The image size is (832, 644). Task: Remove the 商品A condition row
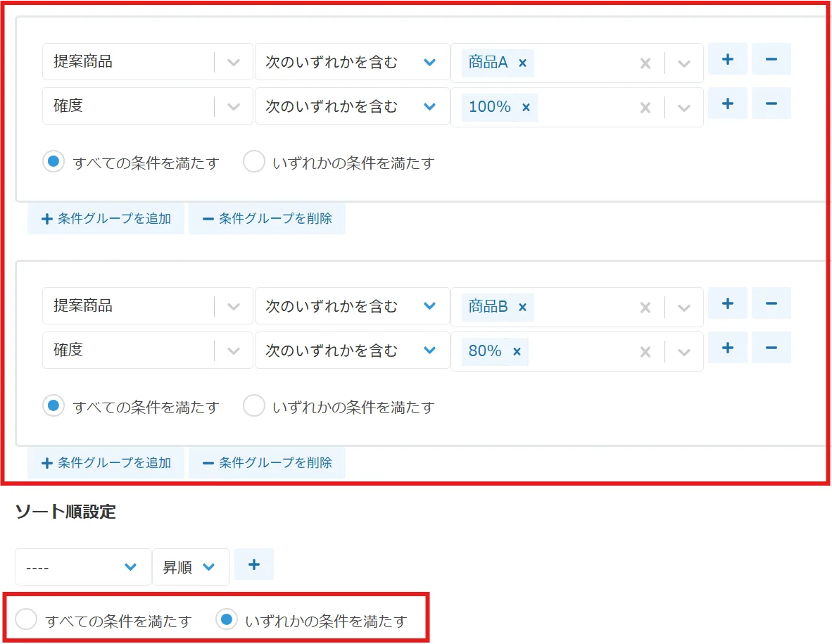771,59
